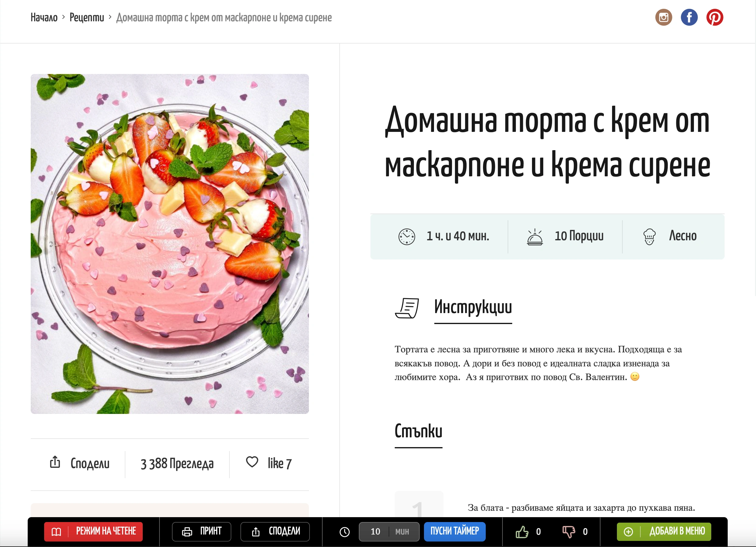Click ДОБАВИ В МЕНЮ button
756x547 pixels.
[664, 532]
